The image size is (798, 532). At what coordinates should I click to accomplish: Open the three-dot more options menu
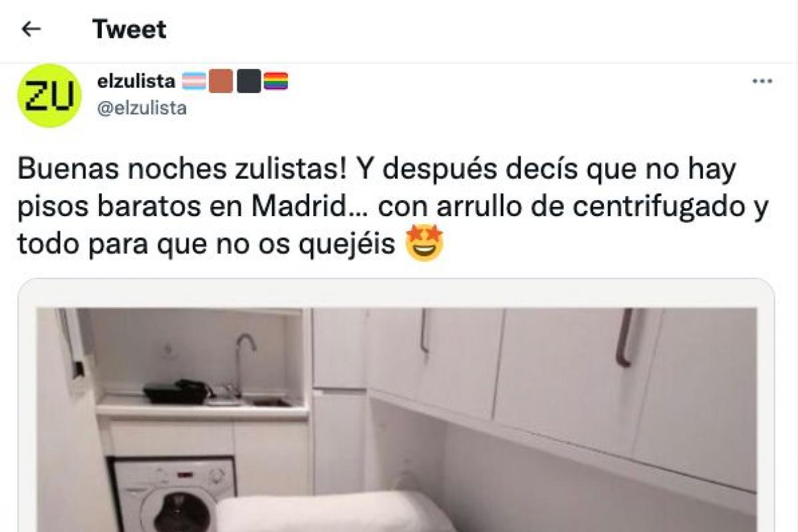(762, 82)
